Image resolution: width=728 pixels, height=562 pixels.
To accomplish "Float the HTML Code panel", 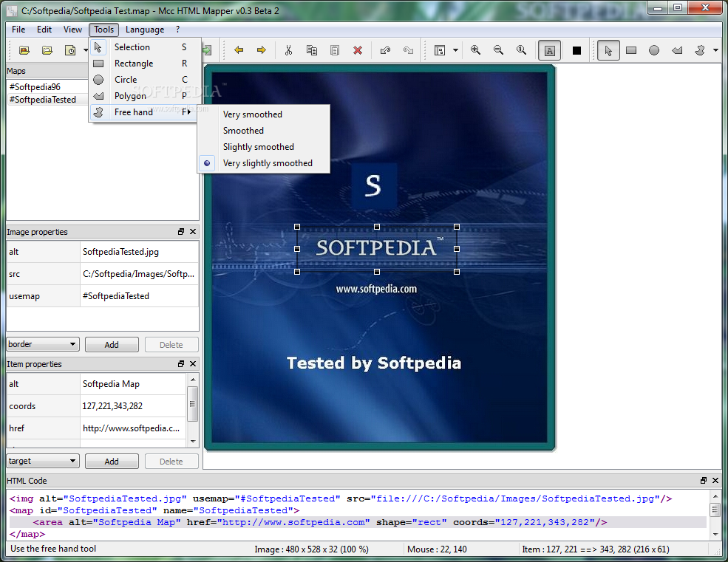I will click(x=704, y=480).
